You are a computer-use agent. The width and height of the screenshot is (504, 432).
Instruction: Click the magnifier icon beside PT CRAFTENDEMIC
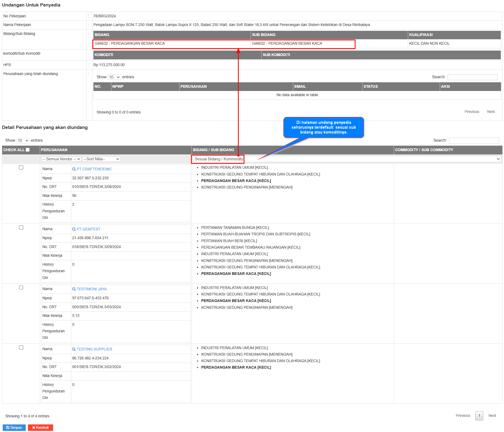tap(74, 169)
